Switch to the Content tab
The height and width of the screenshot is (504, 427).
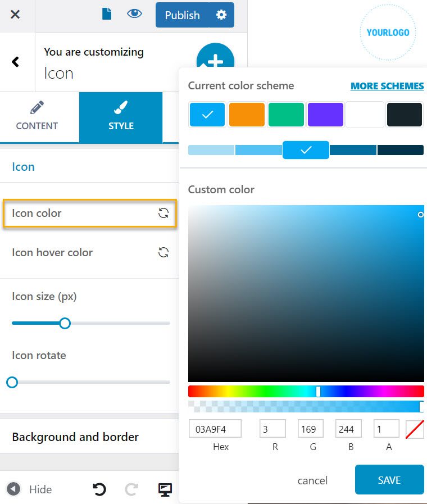[37, 117]
